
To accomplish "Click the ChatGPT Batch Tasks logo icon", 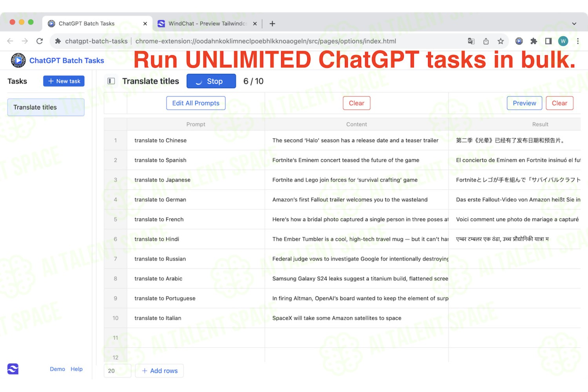I will [x=18, y=60].
